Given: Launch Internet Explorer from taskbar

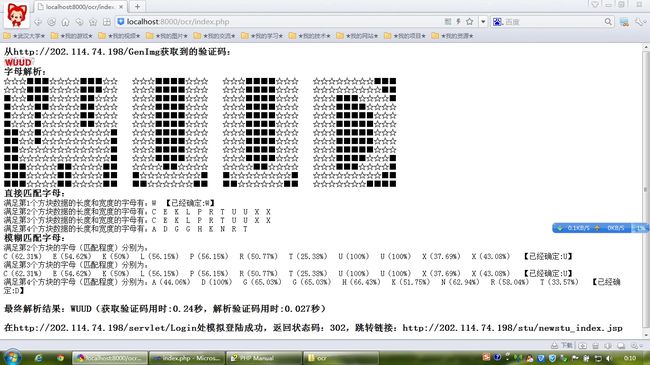Looking at the screenshot, I should coord(39,358).
